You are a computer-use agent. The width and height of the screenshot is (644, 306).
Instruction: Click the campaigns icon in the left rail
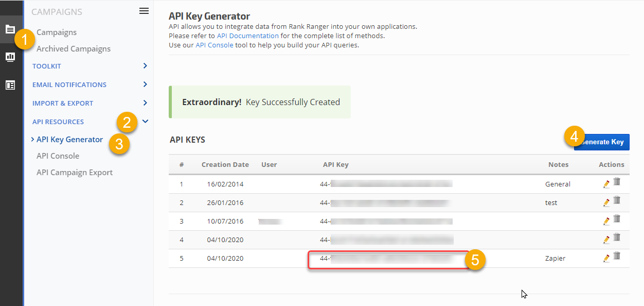(x=10, y=29)
